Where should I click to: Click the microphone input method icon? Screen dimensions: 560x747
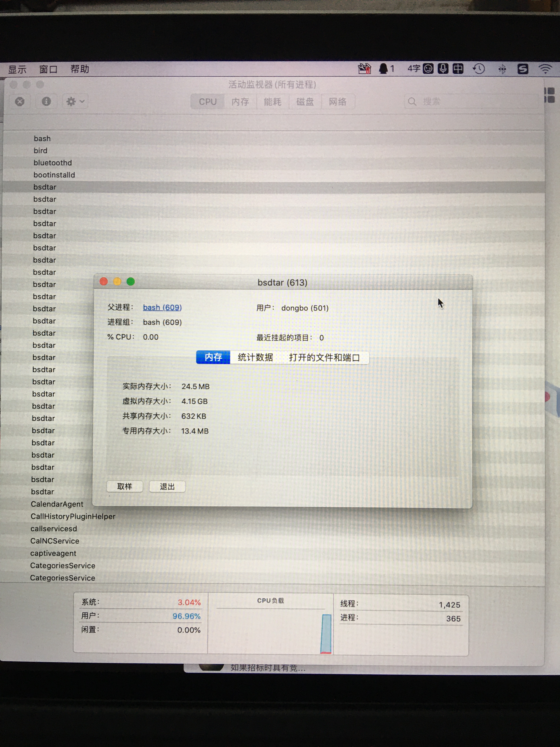point(443,69)
